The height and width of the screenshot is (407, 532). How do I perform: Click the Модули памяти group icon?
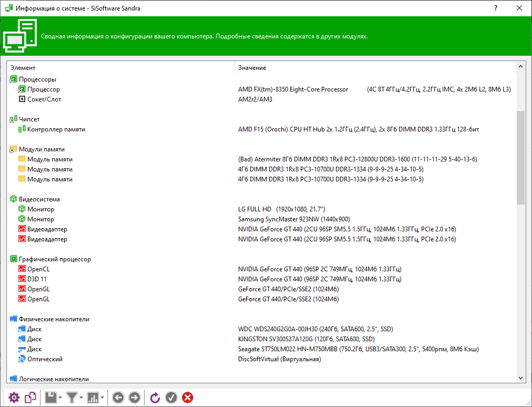[13, 149]
